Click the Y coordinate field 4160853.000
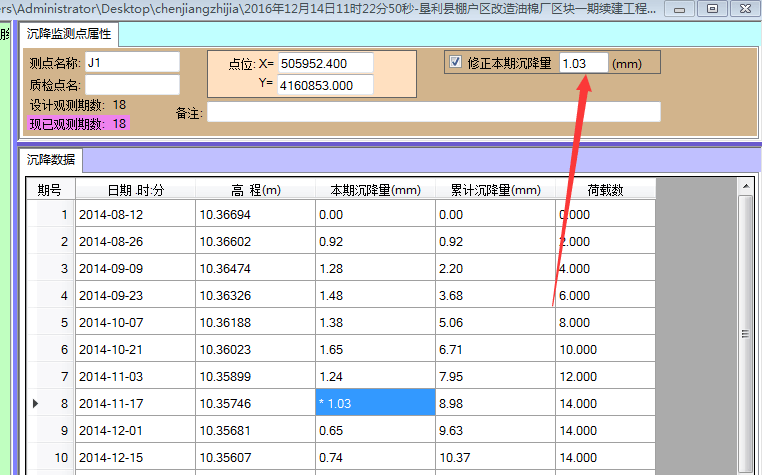 click(325, 85)
